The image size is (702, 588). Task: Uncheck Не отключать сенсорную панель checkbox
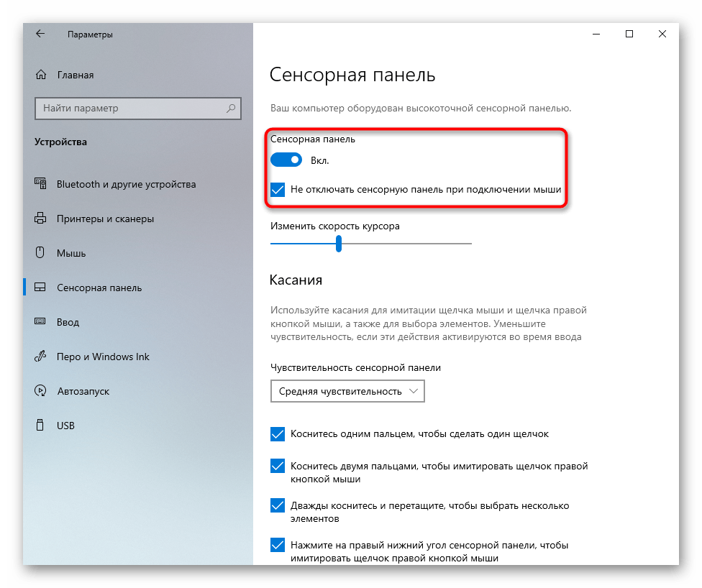click(x=278, y=190)
